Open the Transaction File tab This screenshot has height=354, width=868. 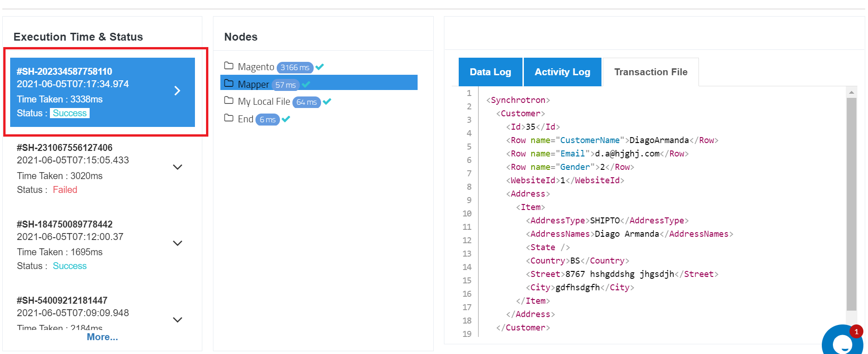pos(650,72)
